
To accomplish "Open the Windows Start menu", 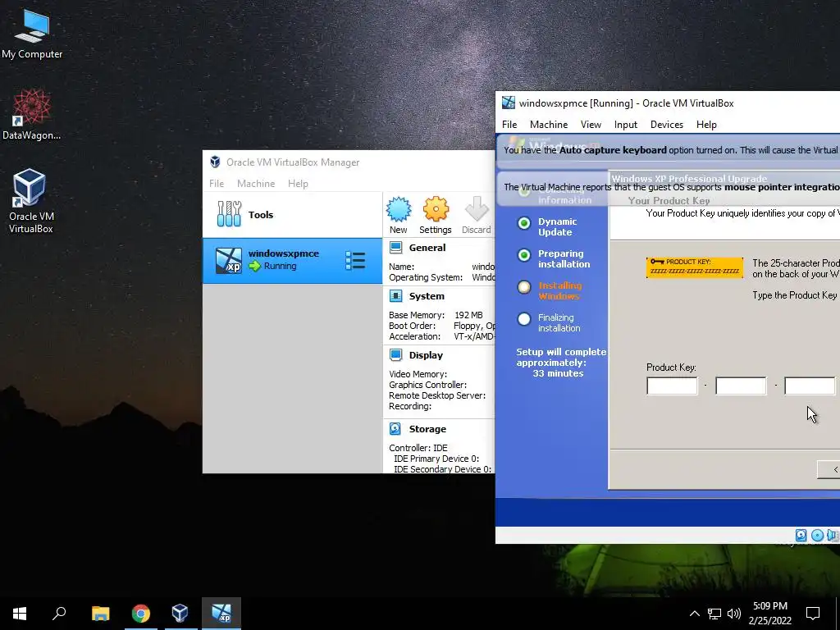I will (x=20, y=614).
